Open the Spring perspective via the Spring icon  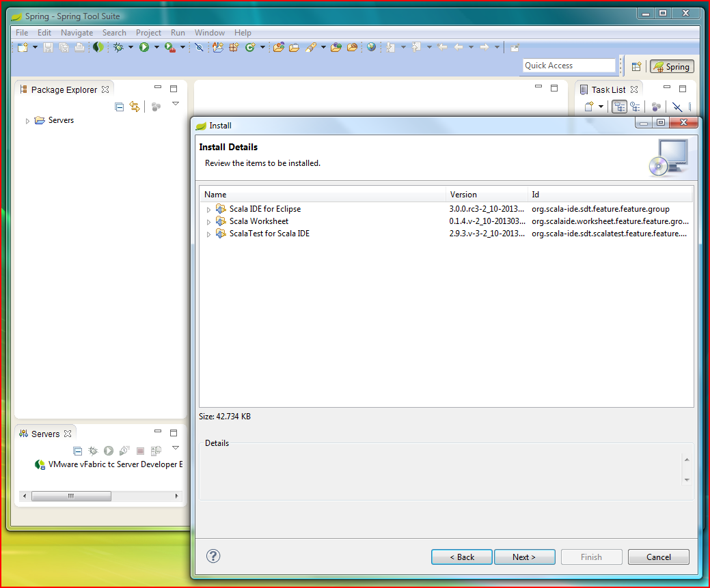[672, 66]
